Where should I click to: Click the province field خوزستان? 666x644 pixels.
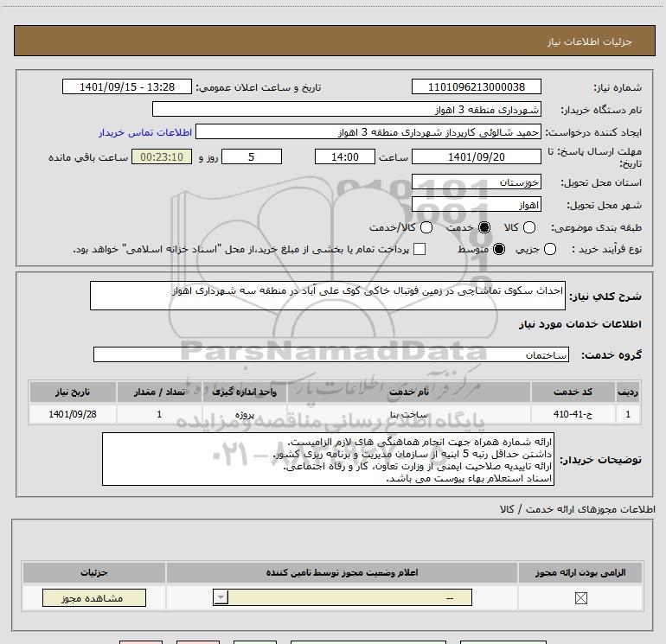pyautogui.click(x=476, y=182)
